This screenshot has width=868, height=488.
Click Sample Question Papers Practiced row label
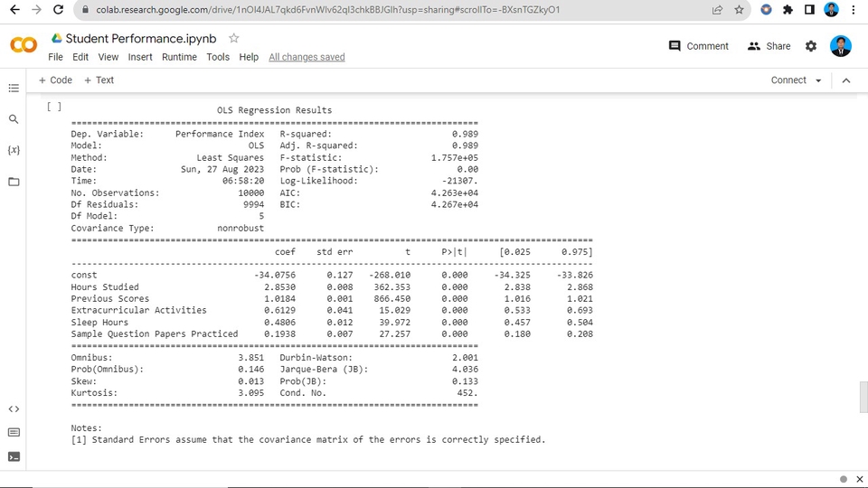click(x=155, y=334)
